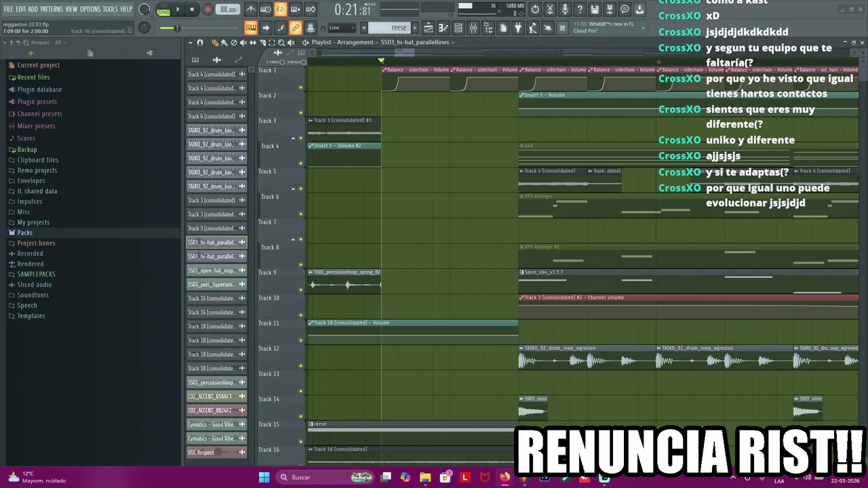
Task: Toggle playlist magnet snap icon
Action: [200, 42]
